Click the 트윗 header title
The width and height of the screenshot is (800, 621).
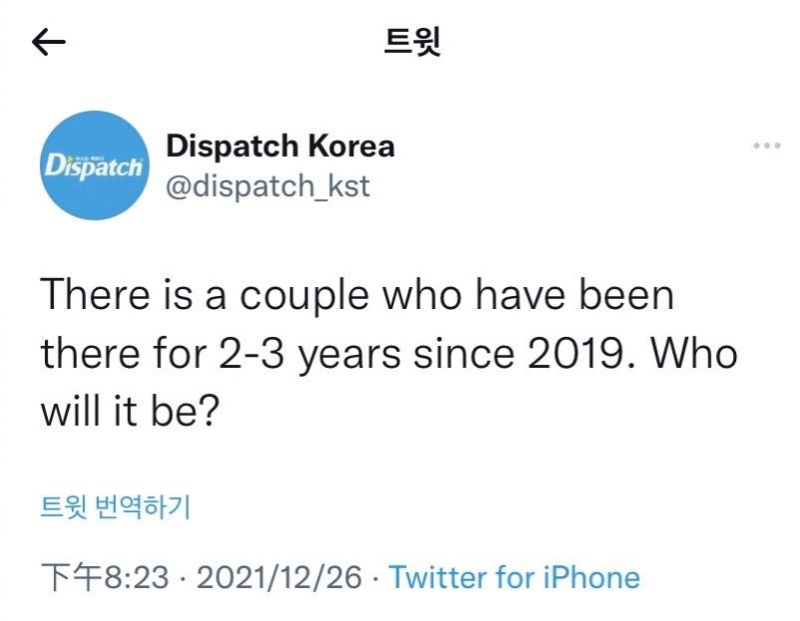tap(412, 42)
